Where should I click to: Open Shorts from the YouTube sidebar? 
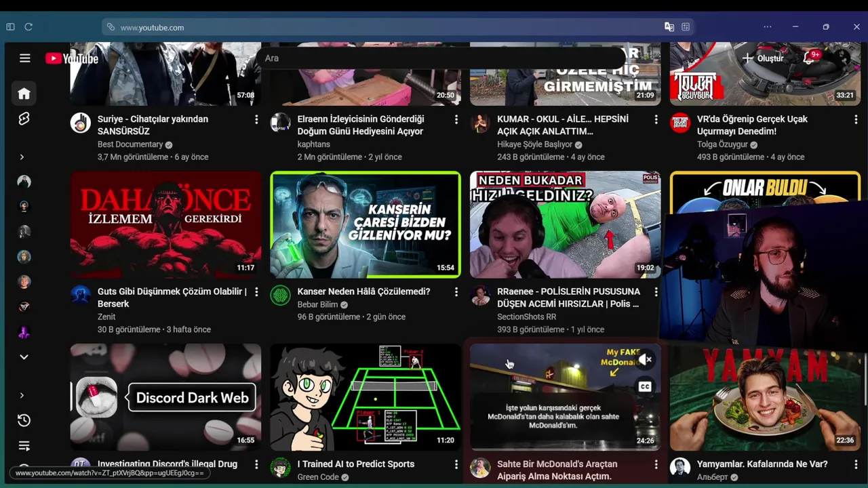click(x=24, y=119)
